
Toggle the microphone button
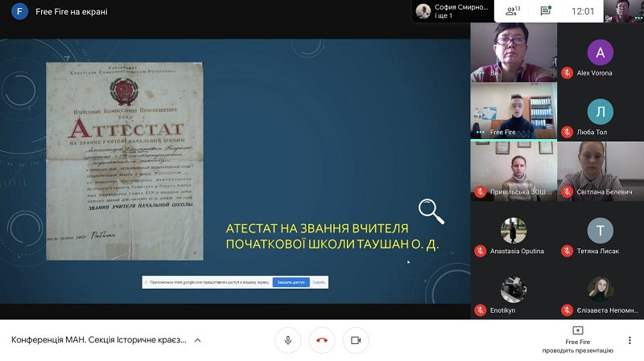(288, 340)
